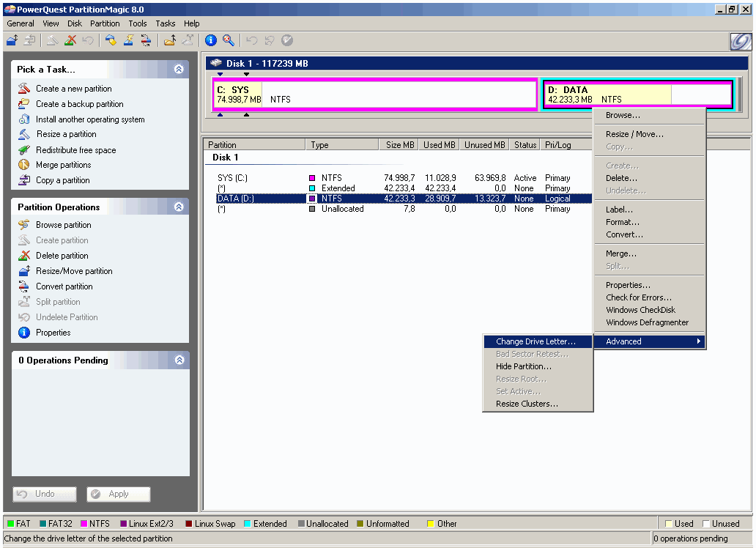
Task: Click the Split partition toolbar icon
Action: [187, 40]
